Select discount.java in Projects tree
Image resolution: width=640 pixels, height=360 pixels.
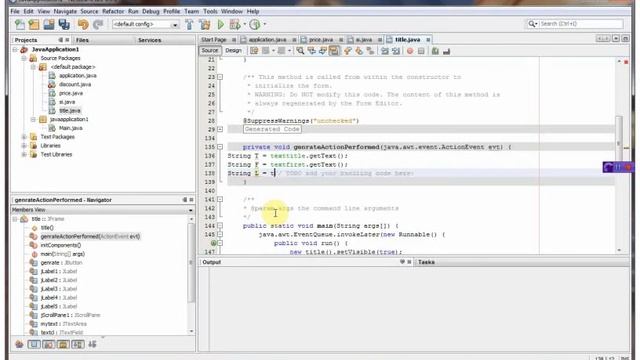pyautogui.click(x=75, y=84)
